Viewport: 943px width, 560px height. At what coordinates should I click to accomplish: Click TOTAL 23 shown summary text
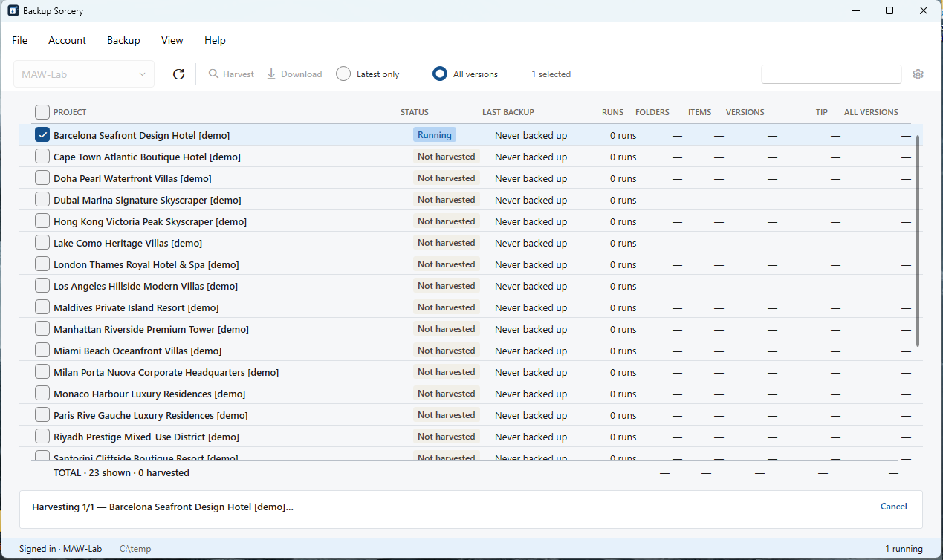121,472
